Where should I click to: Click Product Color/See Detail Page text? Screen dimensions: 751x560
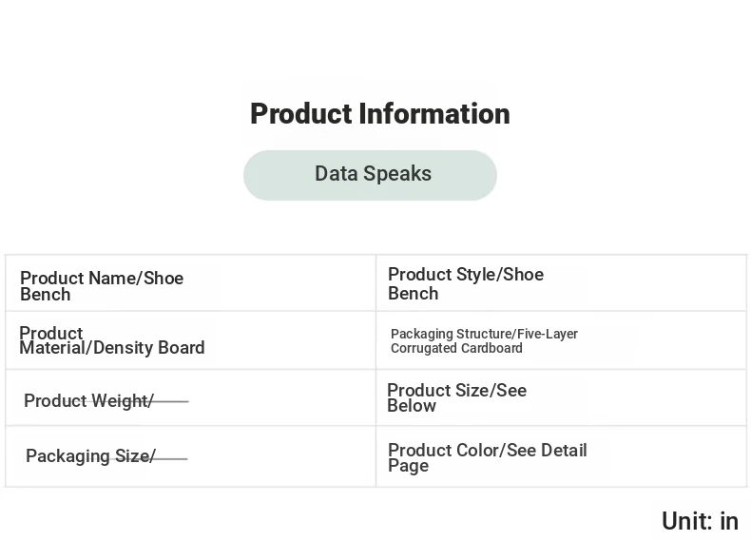pyautogui.click(x=487, y=457)
